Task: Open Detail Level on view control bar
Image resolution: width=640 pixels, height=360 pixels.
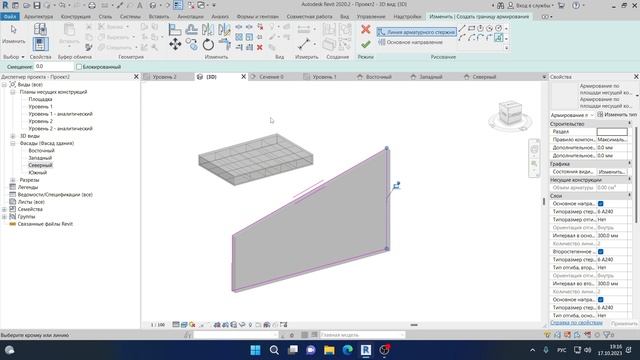Action: coord(176,325)
